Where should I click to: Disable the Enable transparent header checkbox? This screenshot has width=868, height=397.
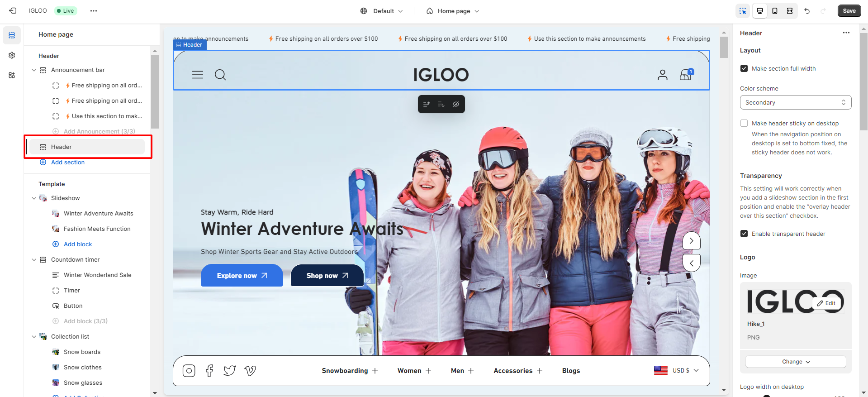[x=744, y=234]
